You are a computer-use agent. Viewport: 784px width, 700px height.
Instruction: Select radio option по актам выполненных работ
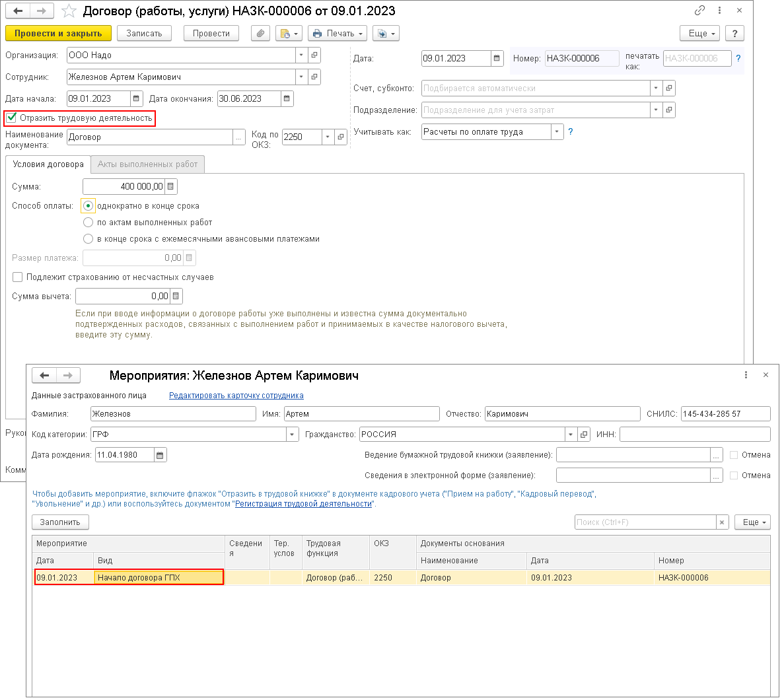pyautogui.click(x=88, y=223)
